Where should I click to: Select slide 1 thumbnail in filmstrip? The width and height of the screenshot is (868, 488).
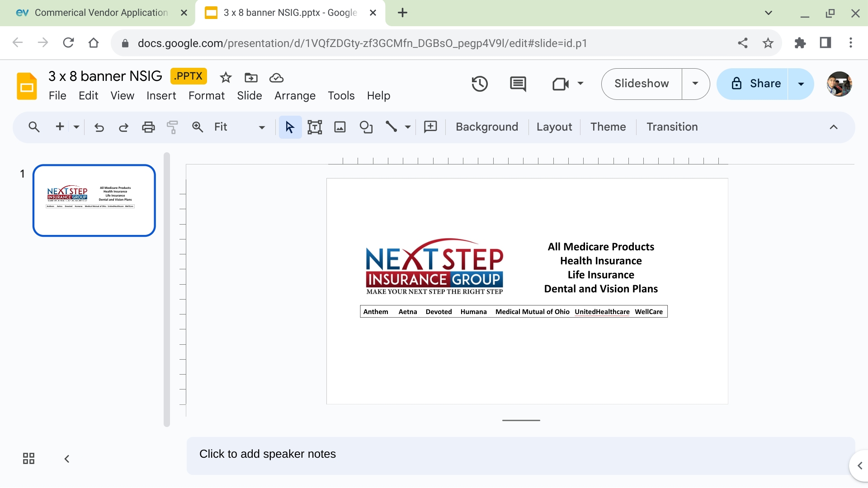click(x=94, y=200)
